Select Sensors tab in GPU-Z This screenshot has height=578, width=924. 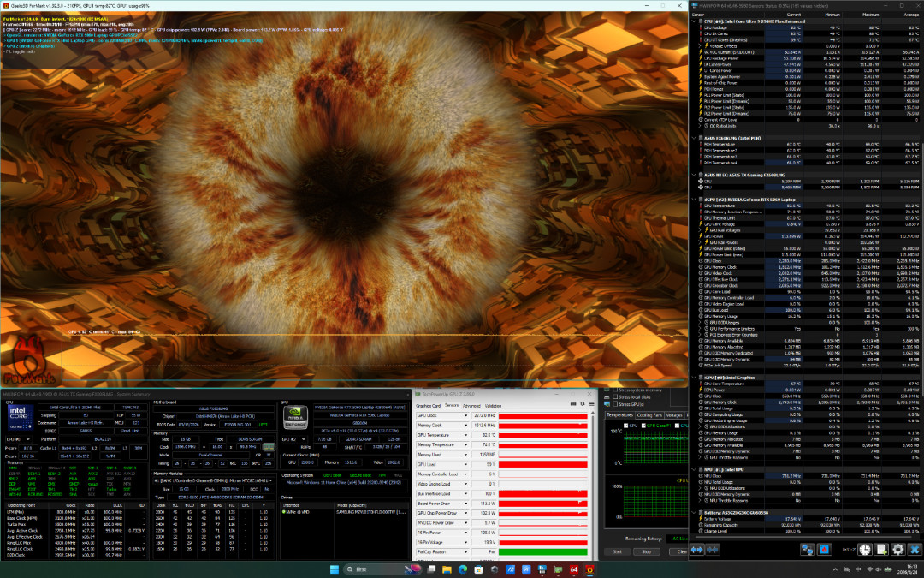[x=452, y=405]
